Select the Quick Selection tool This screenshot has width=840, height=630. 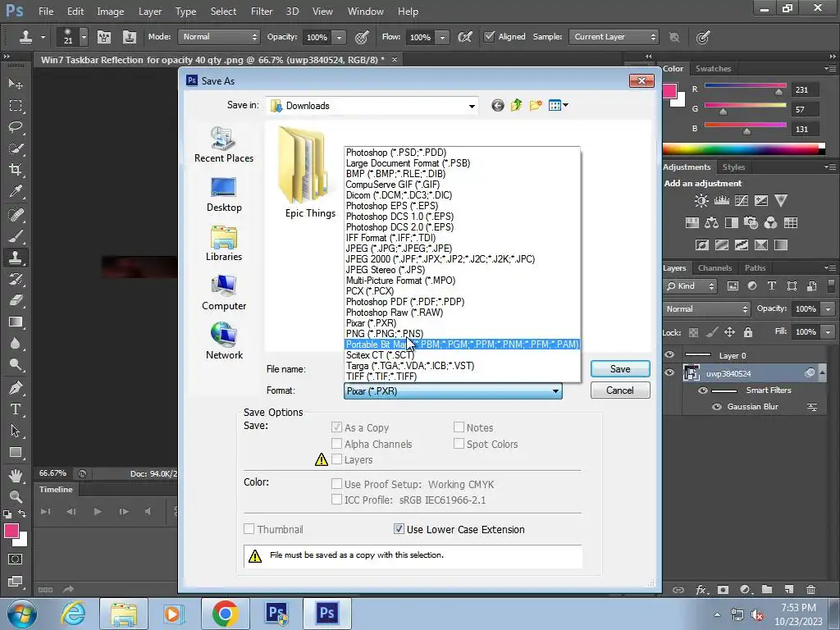coord(16,148)
